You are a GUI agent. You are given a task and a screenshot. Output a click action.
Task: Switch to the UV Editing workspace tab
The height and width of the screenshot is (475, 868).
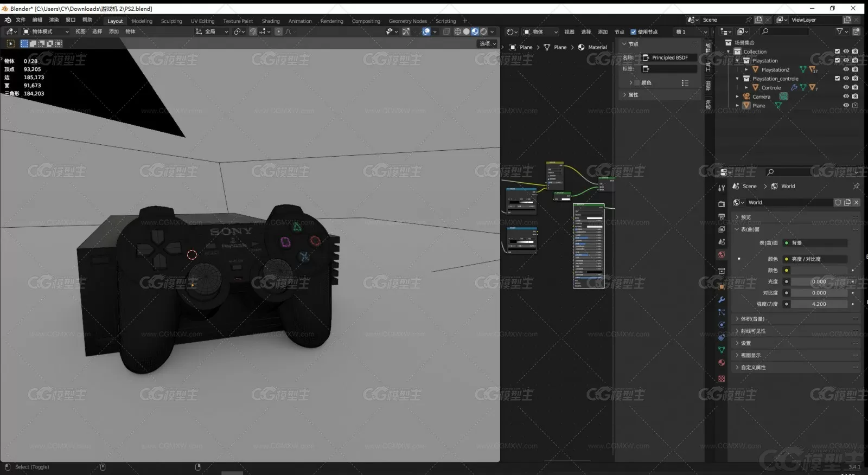tap(202, 21)
